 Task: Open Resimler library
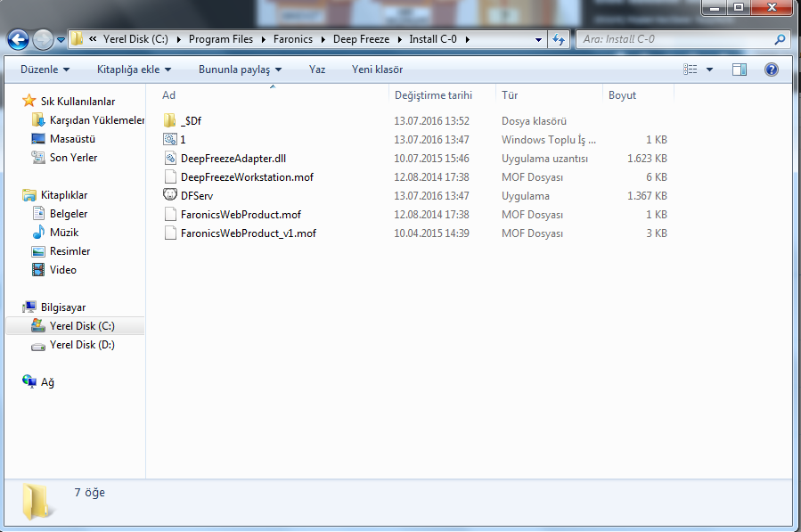(69, 251)
